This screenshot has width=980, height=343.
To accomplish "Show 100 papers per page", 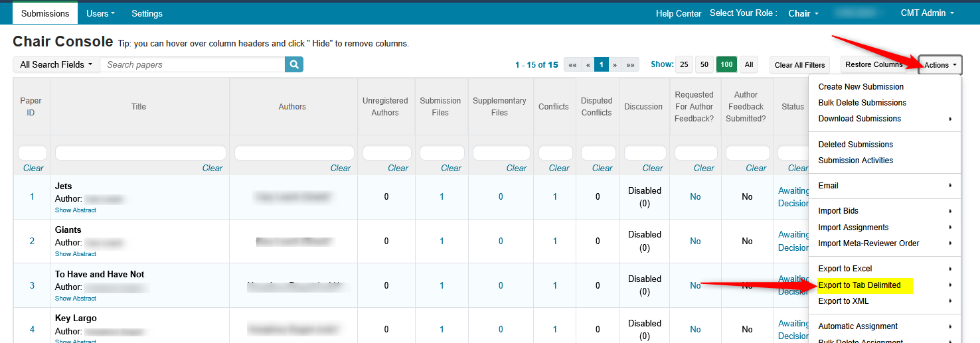I will [727, 65].
